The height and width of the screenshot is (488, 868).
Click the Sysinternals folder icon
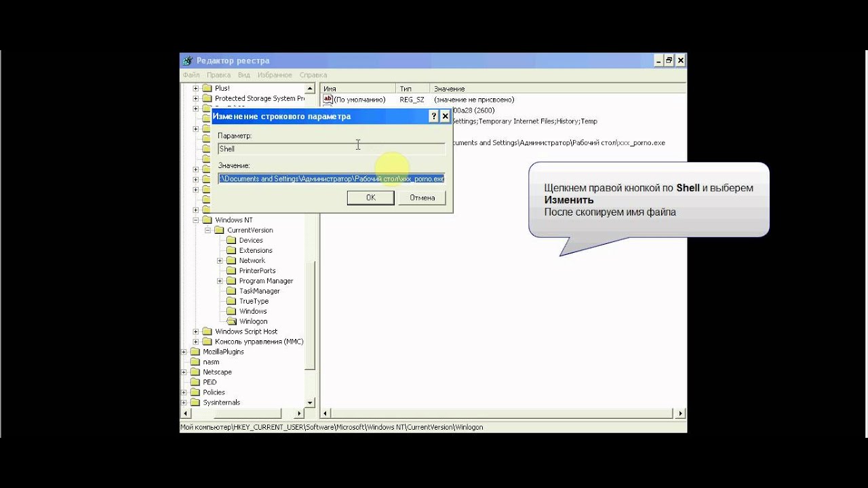click(195, 403)
